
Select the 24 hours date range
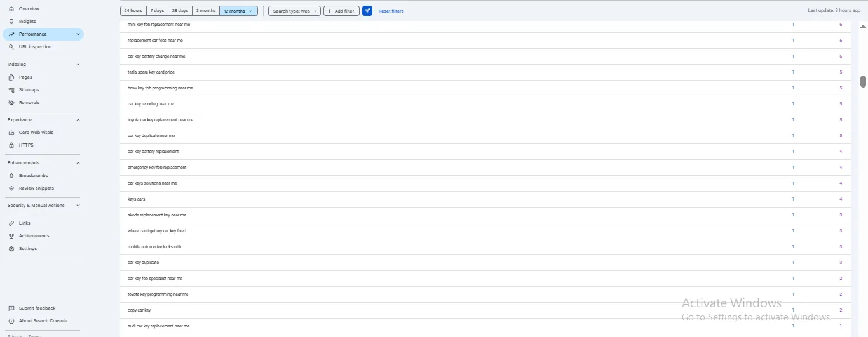[x=133, y=11]
